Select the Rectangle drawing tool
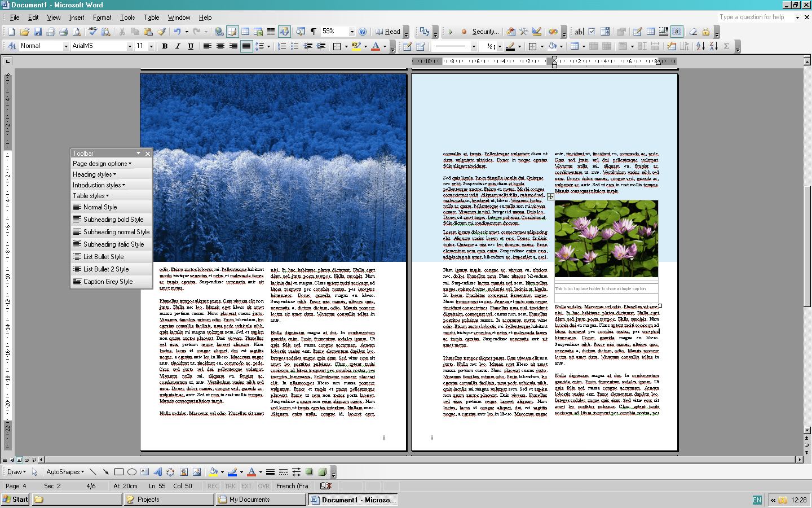Screen dimensions: 812x508 click(x=119, y=472)
